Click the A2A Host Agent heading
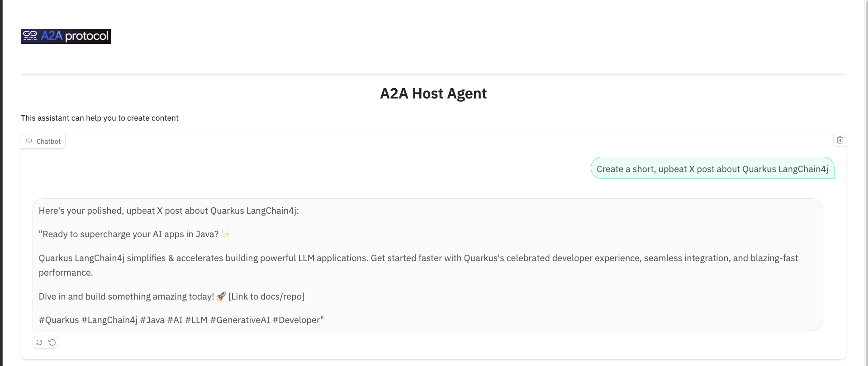 click(x=433, y=94)
